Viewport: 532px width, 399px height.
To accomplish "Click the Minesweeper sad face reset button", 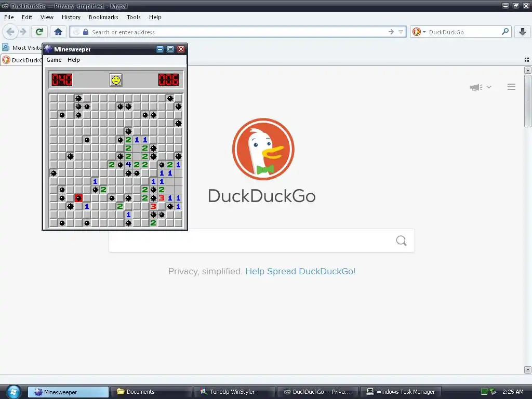I will tap(116, 80).
